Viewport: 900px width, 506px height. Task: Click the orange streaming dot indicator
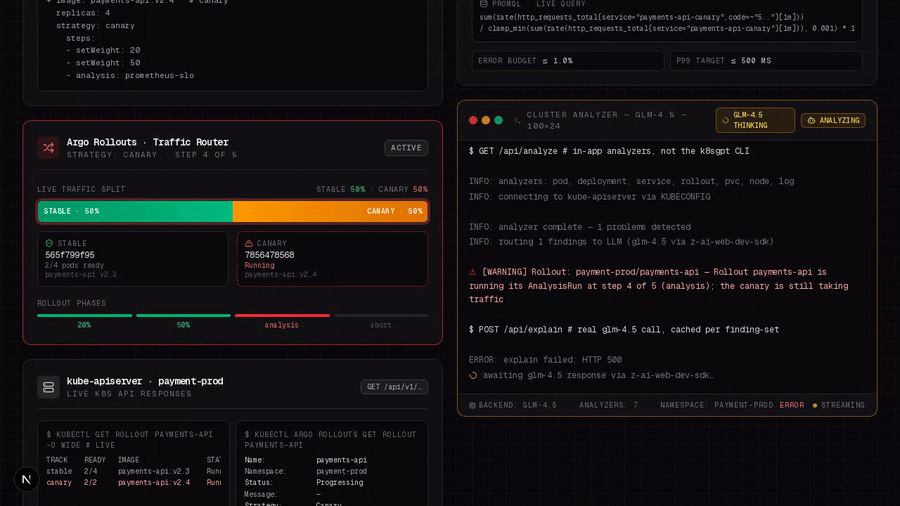[x=814, y=405]
